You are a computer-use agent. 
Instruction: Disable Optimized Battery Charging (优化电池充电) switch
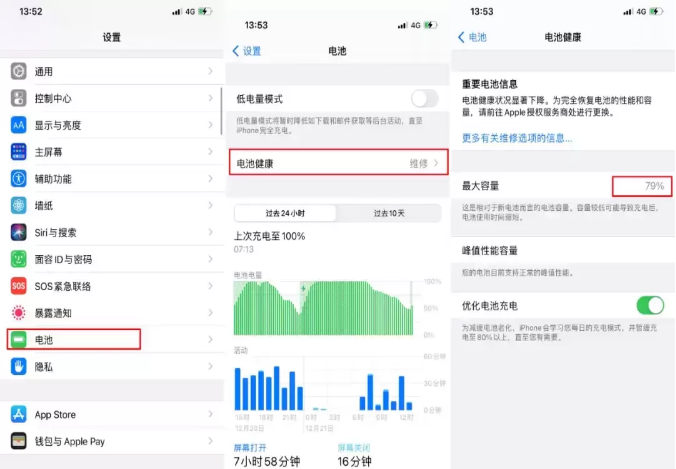point(650,306)
